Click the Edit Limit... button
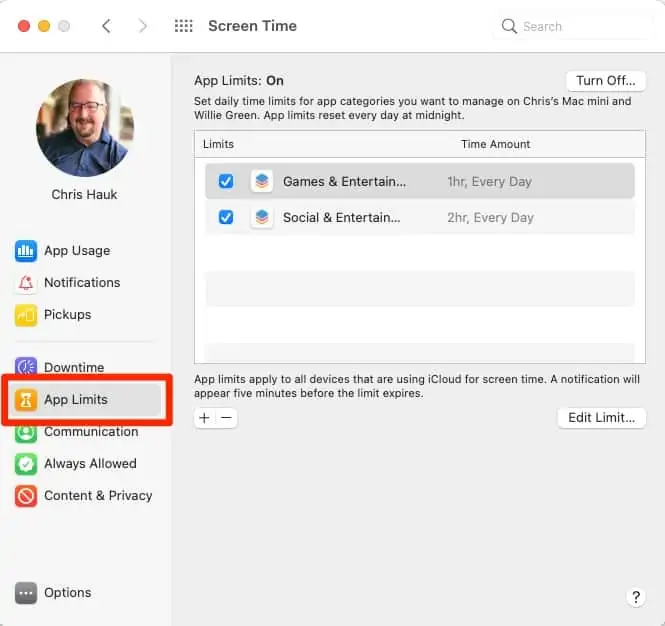 (x=601, y=418)
